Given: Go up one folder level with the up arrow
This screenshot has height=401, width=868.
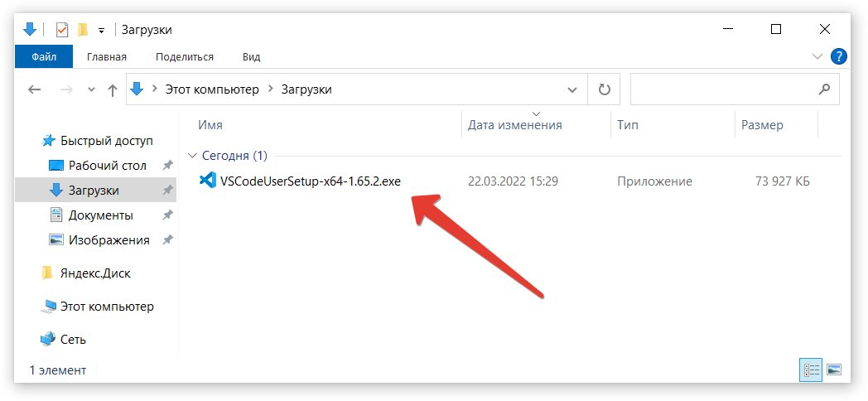Looking at the screenshot, I should pyautogui.click(x=113, y=89).
